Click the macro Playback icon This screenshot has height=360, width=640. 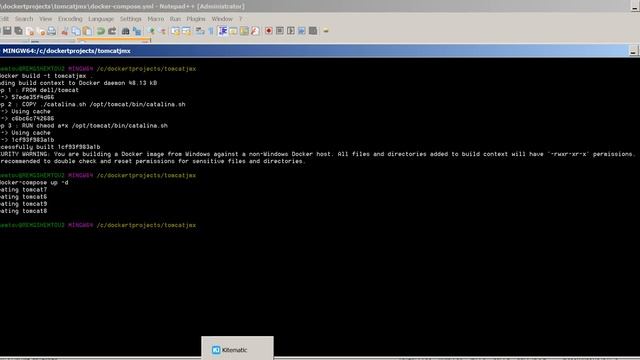(x=291, y=31)
